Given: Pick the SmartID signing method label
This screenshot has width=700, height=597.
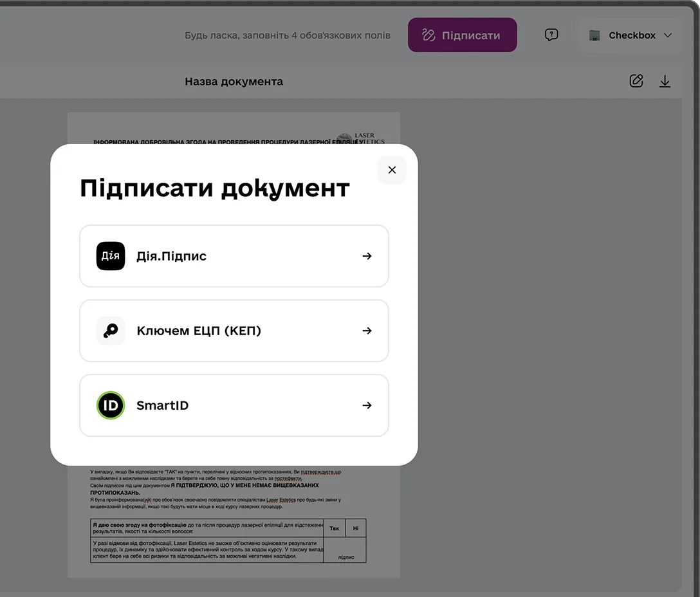Looking at the screenshot, I should (x=163, y=405).
